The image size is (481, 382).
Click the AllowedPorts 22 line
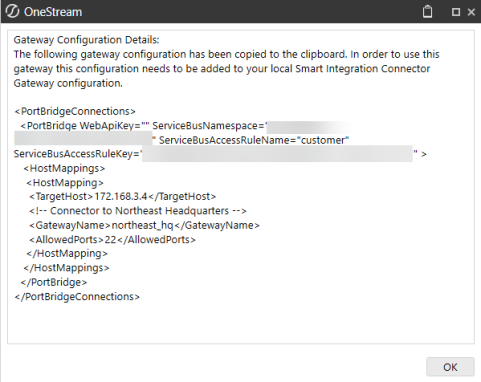click(x=112, y=240)
